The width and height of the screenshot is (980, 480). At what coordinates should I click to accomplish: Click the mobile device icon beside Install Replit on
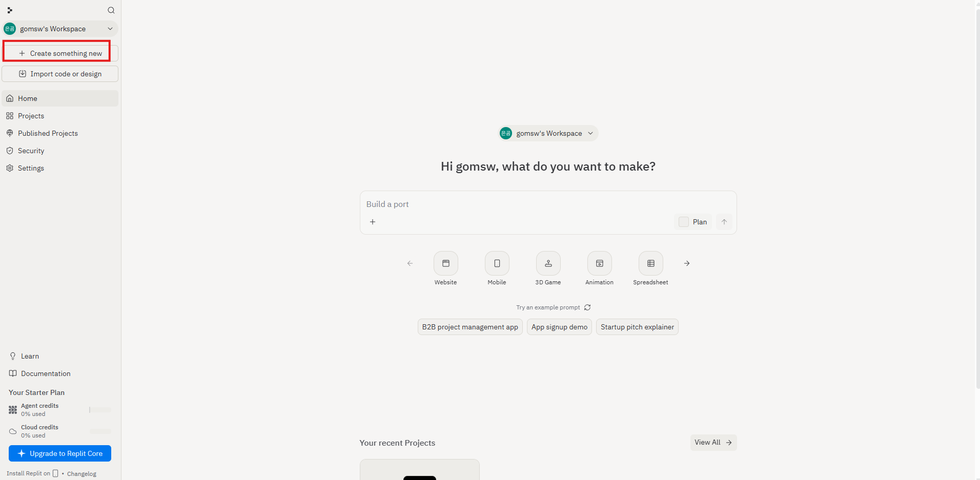click(x=55, y=473)
